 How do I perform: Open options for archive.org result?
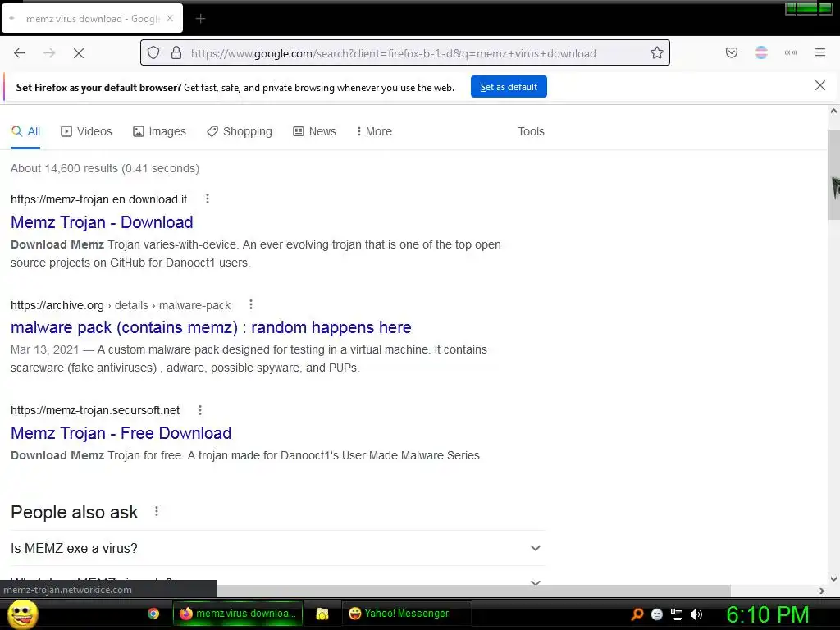pyautogui.click(x=251, y=304)
